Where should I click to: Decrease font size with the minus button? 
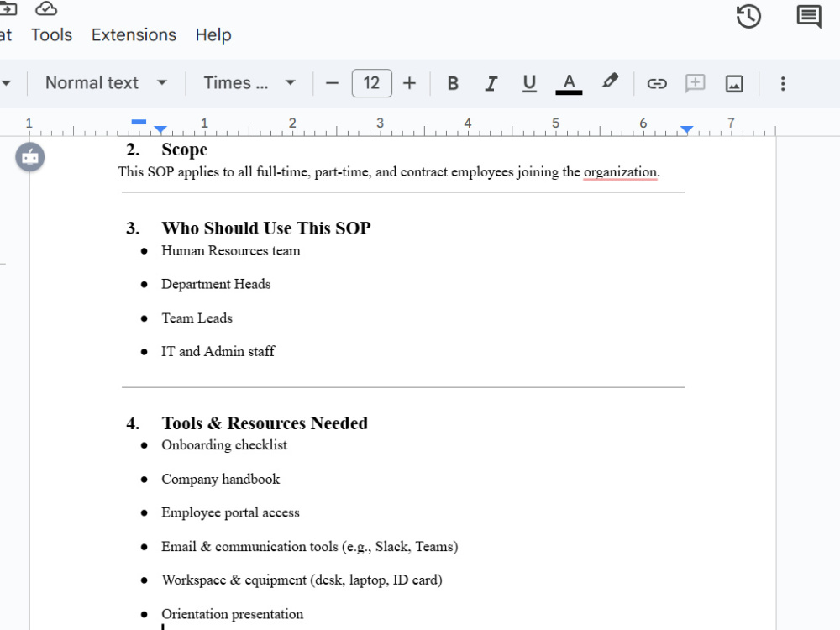point(332,83)
